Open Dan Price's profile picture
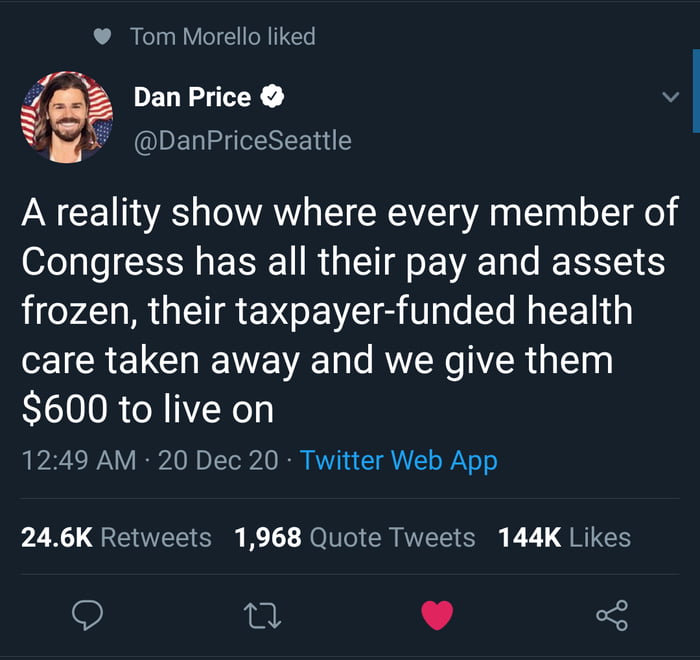The height and width of the screenshot is (660, 700). coord(67,117)
